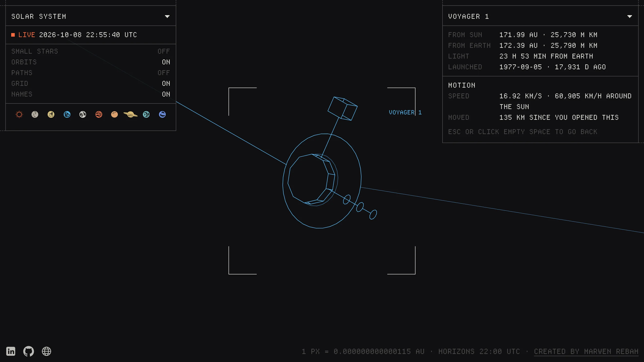Click the LIVE time indicator
The width and height of the screenshot is (644, 362).
point(23,35)
